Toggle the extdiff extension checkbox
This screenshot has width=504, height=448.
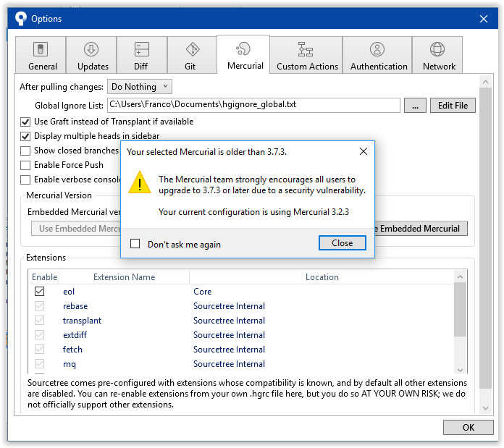tap(40, 334)
